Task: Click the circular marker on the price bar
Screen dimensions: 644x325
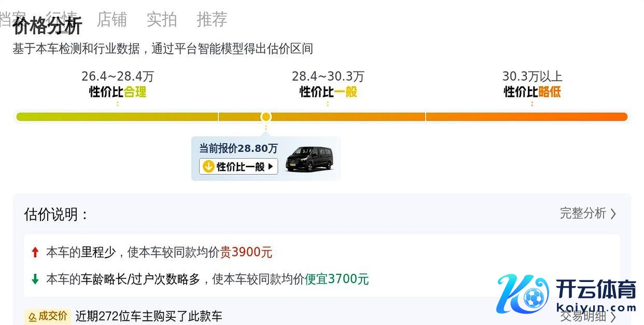Action: click(x=266, y=117)
